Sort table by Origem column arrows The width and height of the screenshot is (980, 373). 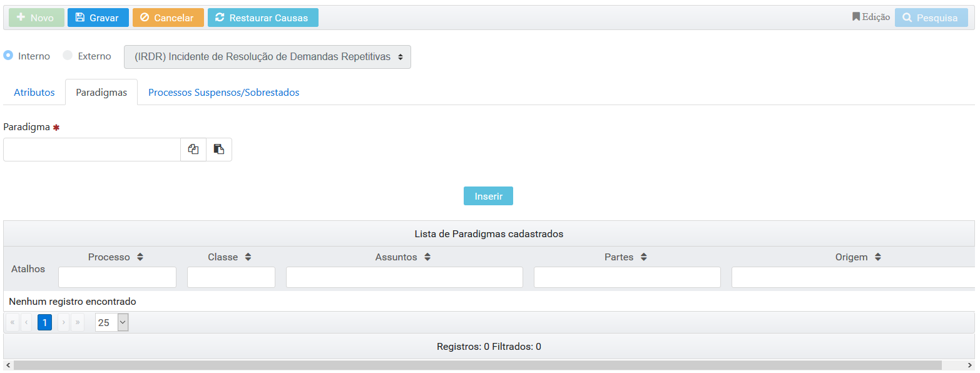click(x=878, y=257)
